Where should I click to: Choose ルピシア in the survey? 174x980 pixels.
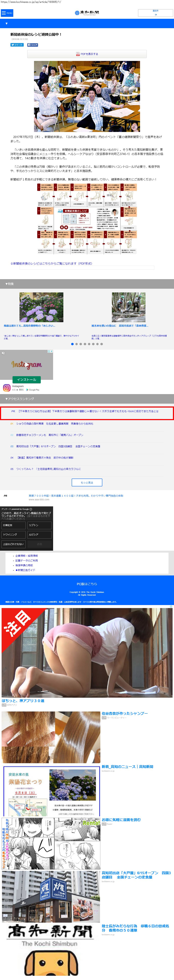click(x=39, y=535)
